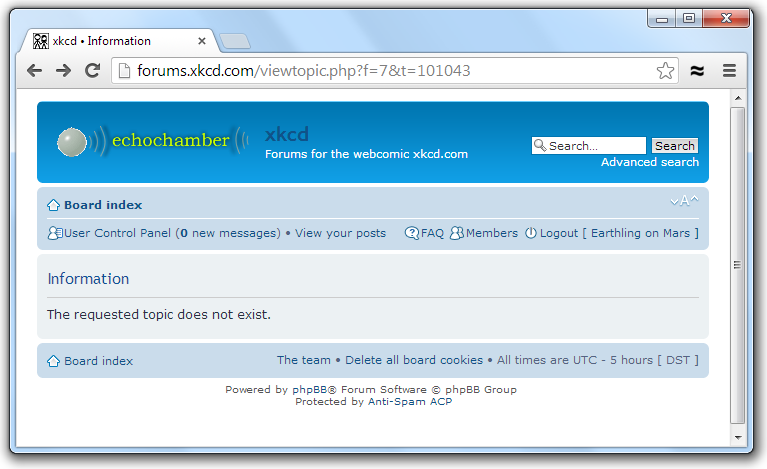Click the home icon beside top Board index
This screenshot has width=767, height=469.
pos(53,205)
